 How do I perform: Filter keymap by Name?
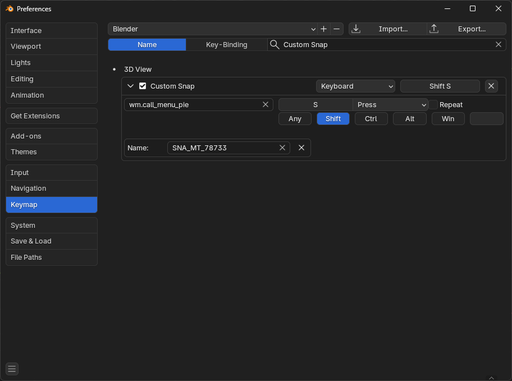pyautogui.click(x=147, y=45)
